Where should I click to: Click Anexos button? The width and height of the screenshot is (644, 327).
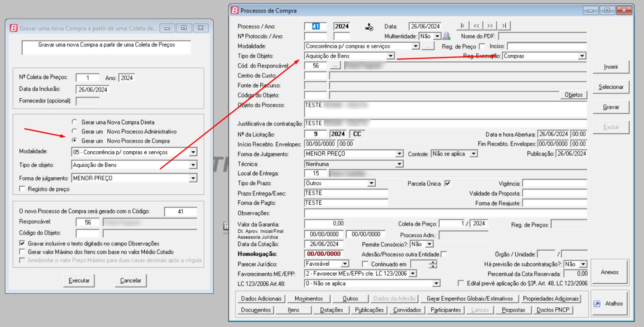click(x=609, y=272)
